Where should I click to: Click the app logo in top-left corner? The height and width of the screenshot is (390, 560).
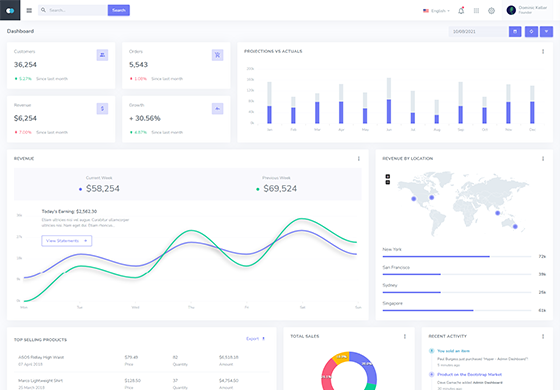pyautogui.click(x=10, y=10)
